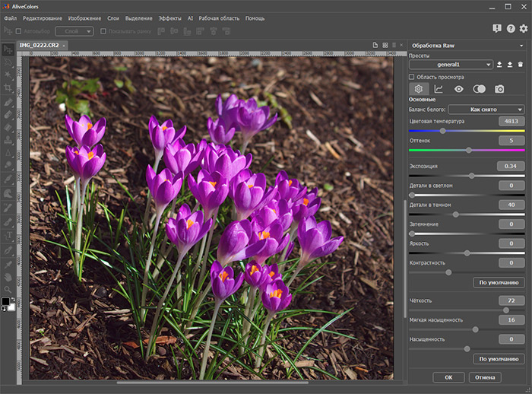Select the Text tool in toolbar
The width and height of the screenshot is (532, 394).
point(9,235)
